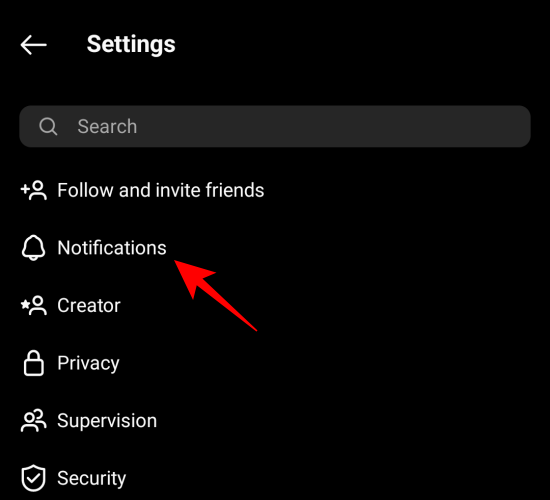Select the Privacy menu item
Image resolution: width=550 pixels, height=500 pixels.
click(x=275, y=363)
